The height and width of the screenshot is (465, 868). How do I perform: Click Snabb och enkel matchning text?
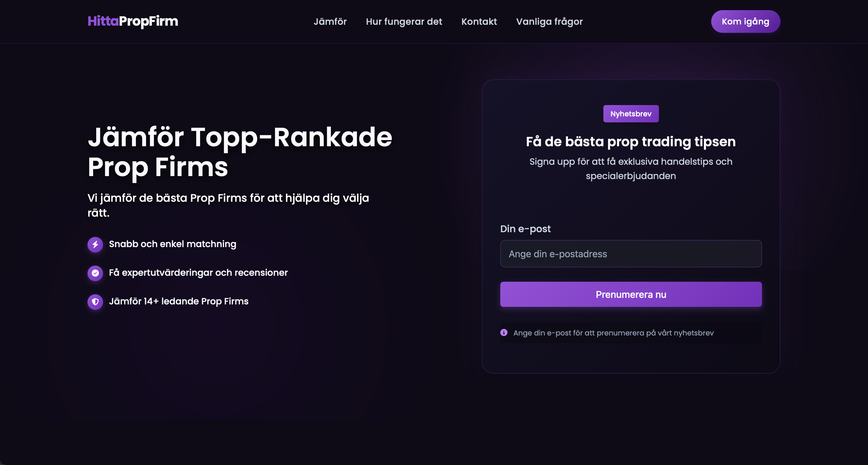pyautogui.click(x=173, y=244)
